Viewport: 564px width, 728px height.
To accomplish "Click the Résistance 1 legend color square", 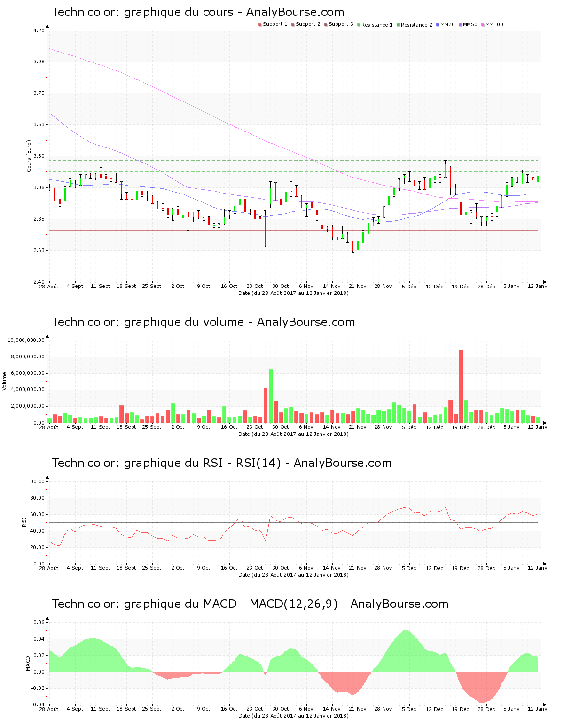I will click(359, 25).
